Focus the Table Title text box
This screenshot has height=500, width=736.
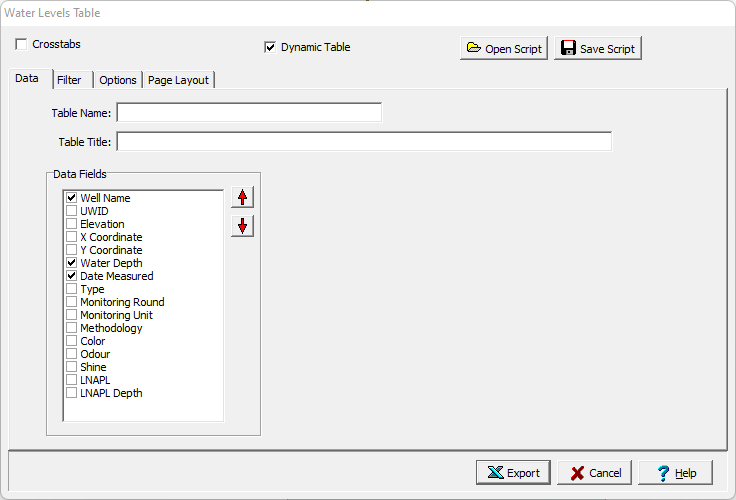[x=364, y=142]
